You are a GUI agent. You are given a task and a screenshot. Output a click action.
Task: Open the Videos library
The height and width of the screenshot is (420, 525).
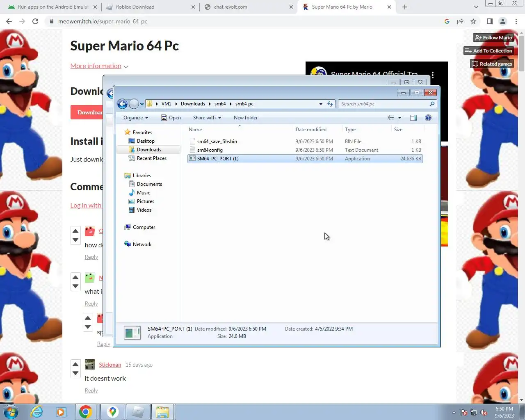(144, 210)
